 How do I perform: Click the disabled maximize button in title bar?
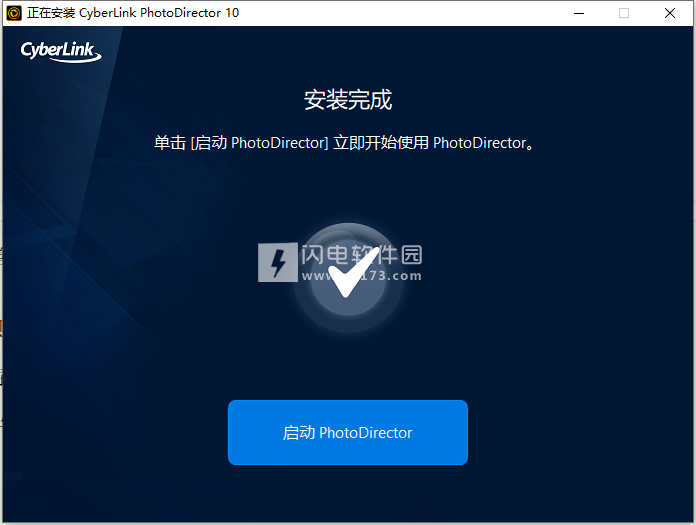[624, 13]
